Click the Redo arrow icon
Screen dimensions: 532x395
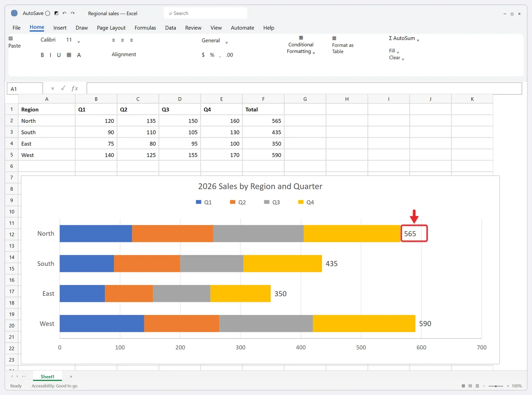[73, 13]
